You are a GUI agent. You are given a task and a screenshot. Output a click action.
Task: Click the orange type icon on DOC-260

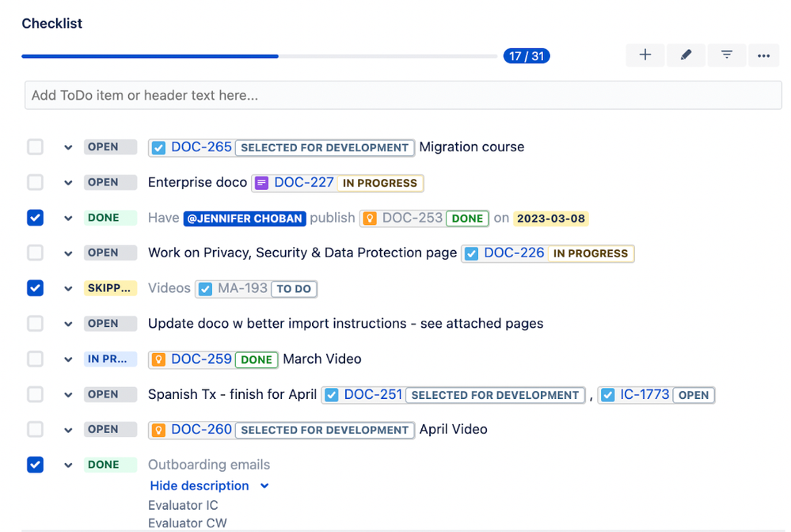[x=158, y=431]
